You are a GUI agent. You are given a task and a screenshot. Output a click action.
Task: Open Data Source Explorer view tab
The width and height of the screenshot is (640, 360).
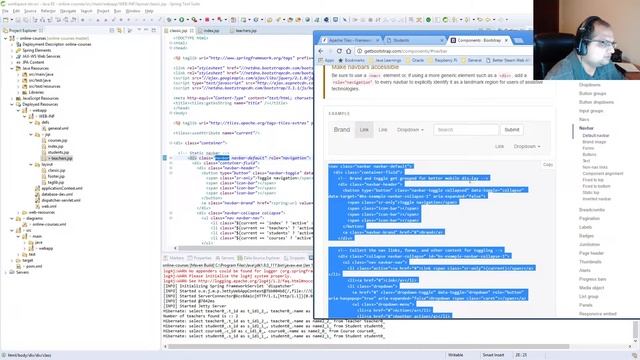pos(259,258)
